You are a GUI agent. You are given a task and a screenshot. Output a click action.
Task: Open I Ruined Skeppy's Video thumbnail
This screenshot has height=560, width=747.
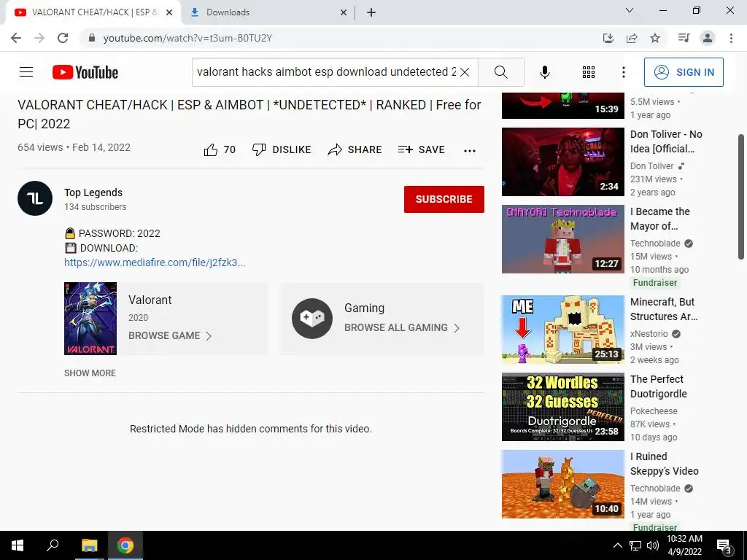pyautogui.click(x=562, y=484)
